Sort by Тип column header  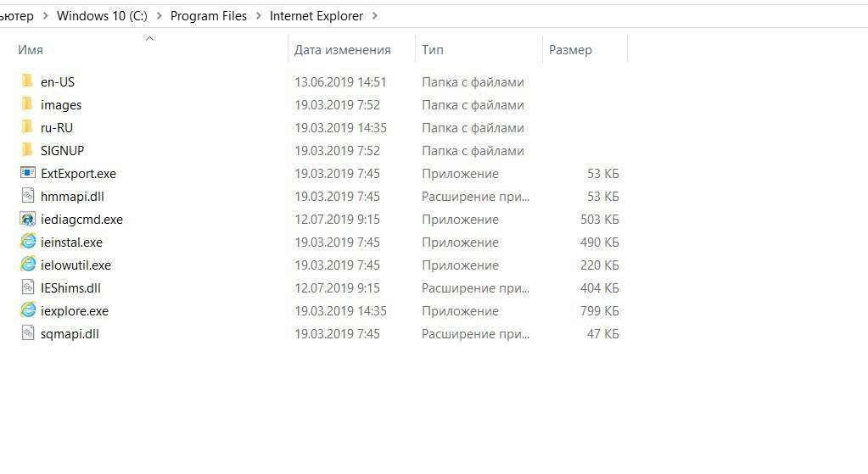pos(433,50)
